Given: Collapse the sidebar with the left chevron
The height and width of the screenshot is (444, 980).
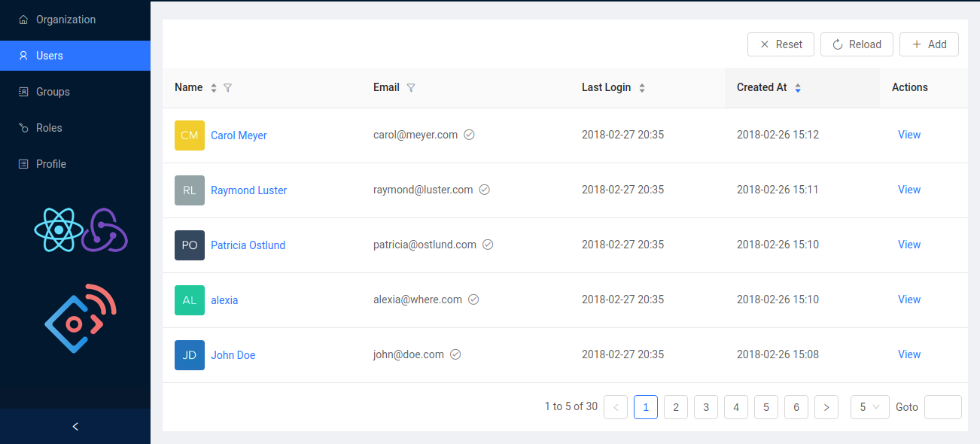Looking at the screenshot, I should coord(75,426).
